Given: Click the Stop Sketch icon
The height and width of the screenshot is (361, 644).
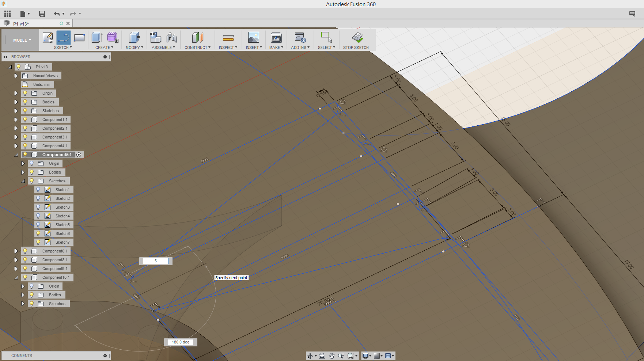Looking at the screenshot, I should [x=357, y=37].
